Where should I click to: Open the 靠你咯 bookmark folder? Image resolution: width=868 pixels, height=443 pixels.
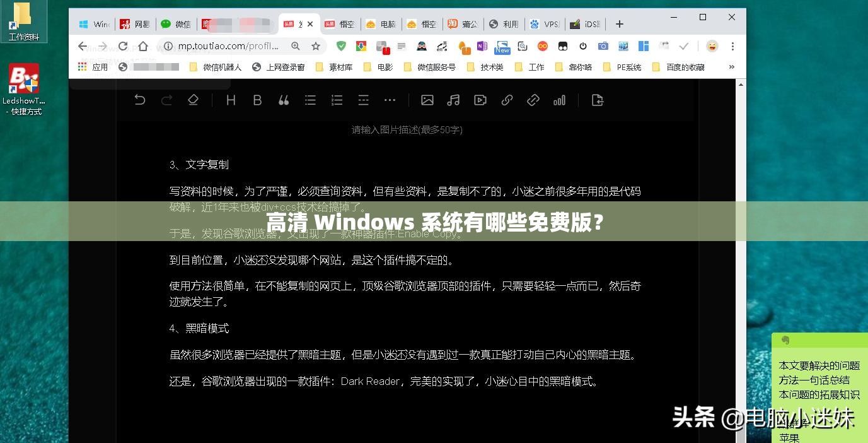pyautogui.click(x=574, y=67)
